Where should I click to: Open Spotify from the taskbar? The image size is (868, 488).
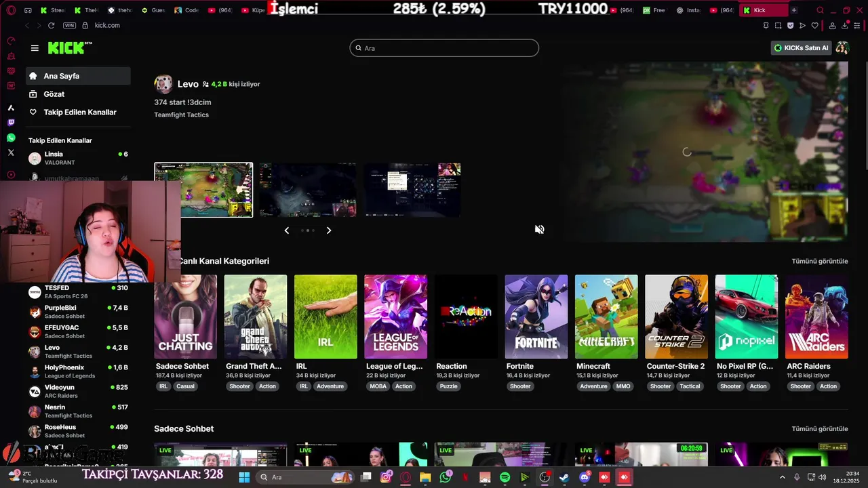tap(505, 477)
